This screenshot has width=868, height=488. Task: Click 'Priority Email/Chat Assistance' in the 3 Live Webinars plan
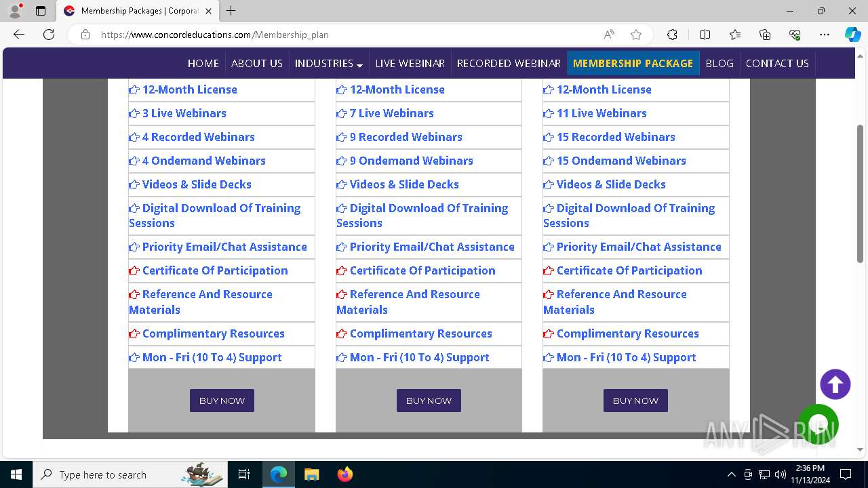pyautogui.click(x=224, y=247)
